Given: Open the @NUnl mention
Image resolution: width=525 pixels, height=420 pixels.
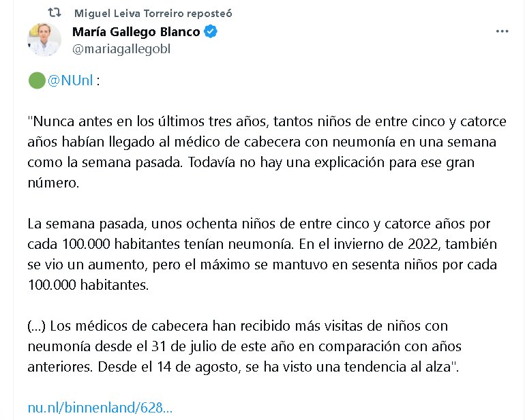Looking at the screenshot, I should (x=70, y=81).
